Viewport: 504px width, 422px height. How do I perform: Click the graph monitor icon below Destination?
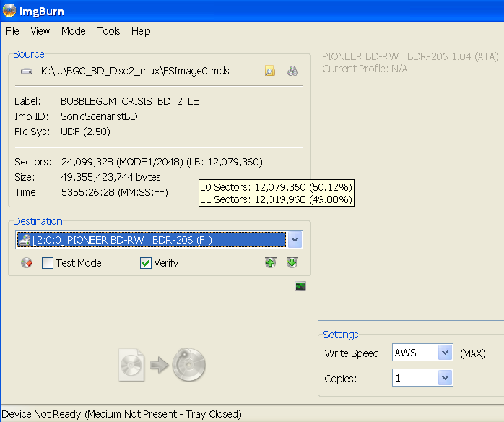click(300, 286)
